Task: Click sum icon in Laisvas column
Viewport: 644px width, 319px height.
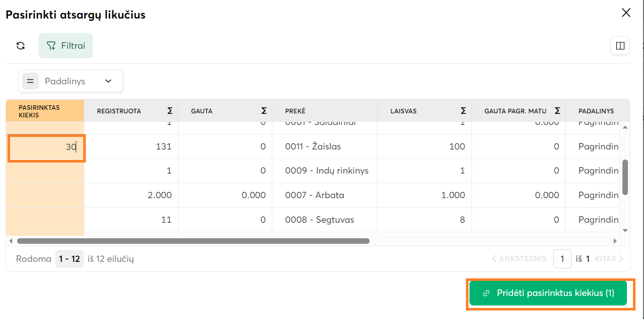Action: pos(463,111)
